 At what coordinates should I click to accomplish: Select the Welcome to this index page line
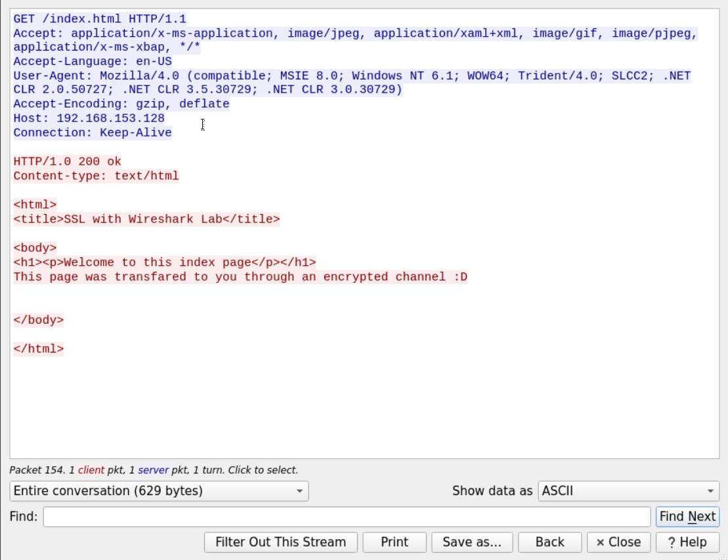[164, 263]
